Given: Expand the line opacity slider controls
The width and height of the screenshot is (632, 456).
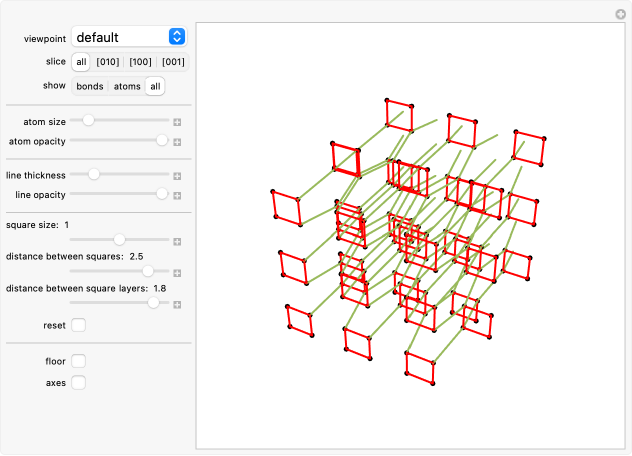Looking at the screenshot, I should pyautogui.click(x=177, y=195).
